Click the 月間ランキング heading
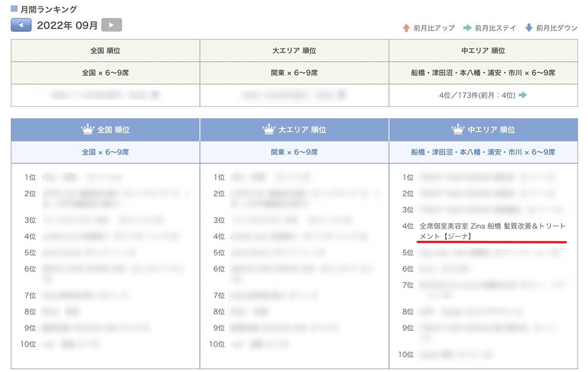This screenshot has height=372, width=588. pos(48,9)
